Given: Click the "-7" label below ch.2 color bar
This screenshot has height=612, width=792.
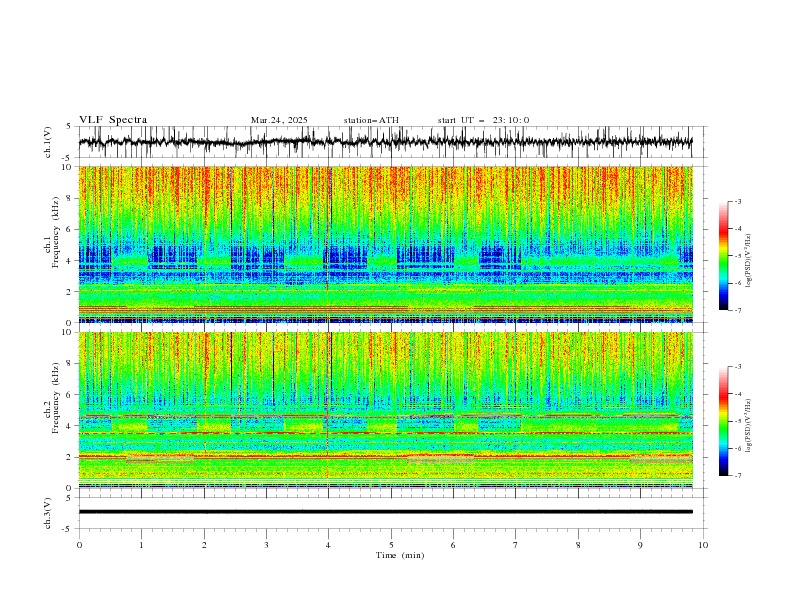Looking at the screenshot, I should (738, 476).
